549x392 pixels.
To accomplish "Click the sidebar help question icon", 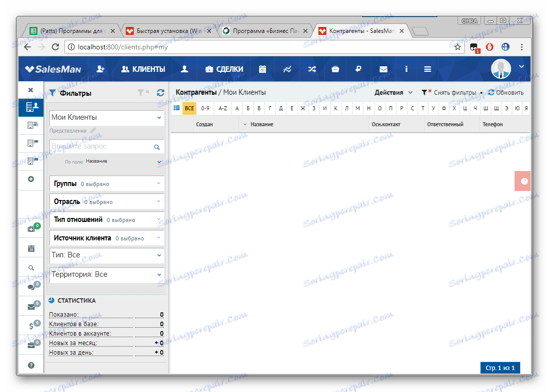I will pos(31,365).
